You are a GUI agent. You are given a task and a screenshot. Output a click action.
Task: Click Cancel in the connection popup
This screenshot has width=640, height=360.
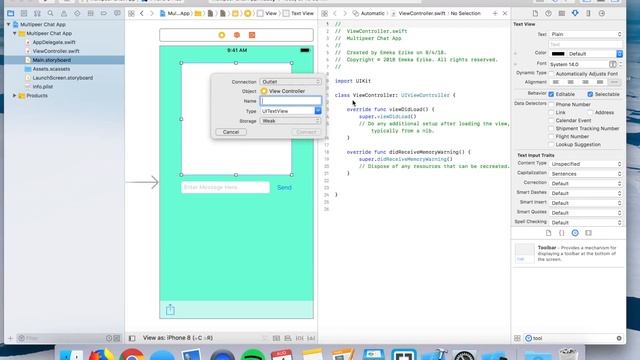231,132
